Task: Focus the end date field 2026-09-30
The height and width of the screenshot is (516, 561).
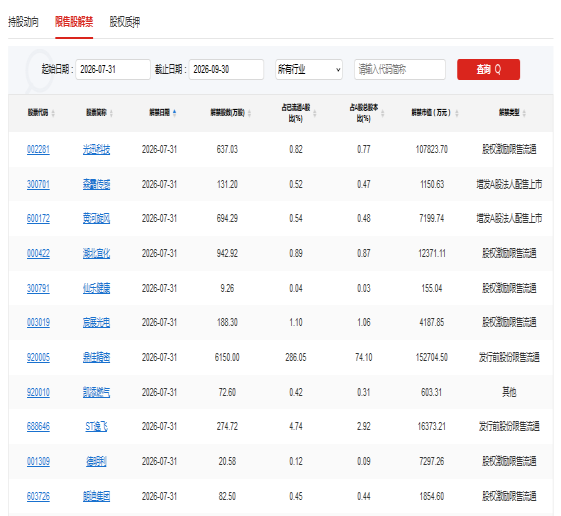Action: point(226,69)
